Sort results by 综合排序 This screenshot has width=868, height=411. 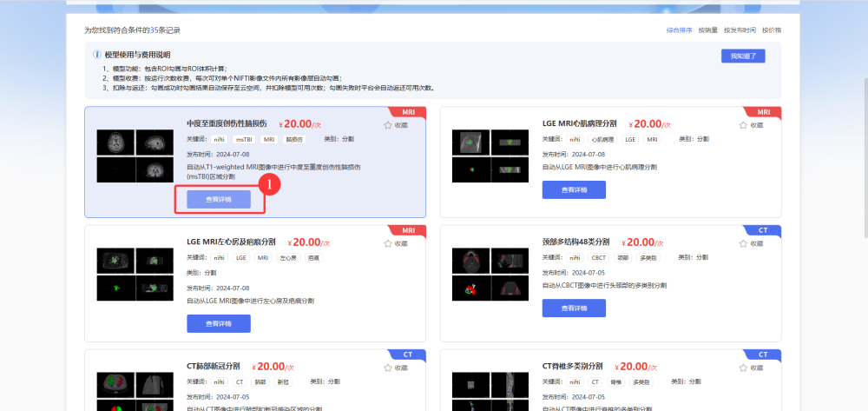coord(679,30)
